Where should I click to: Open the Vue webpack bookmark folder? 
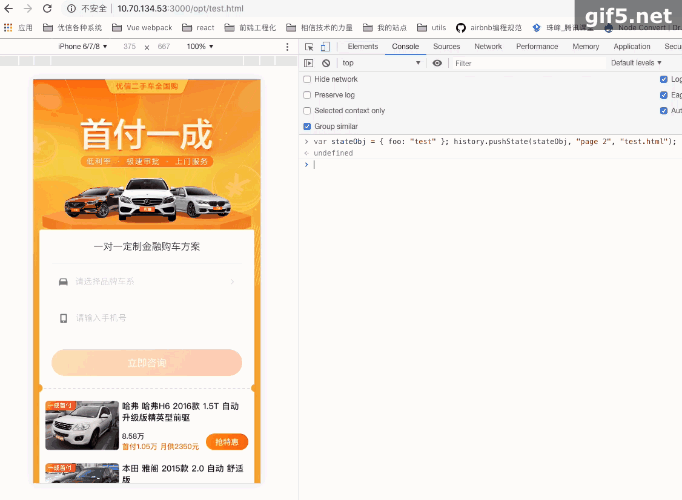[142, 27]
